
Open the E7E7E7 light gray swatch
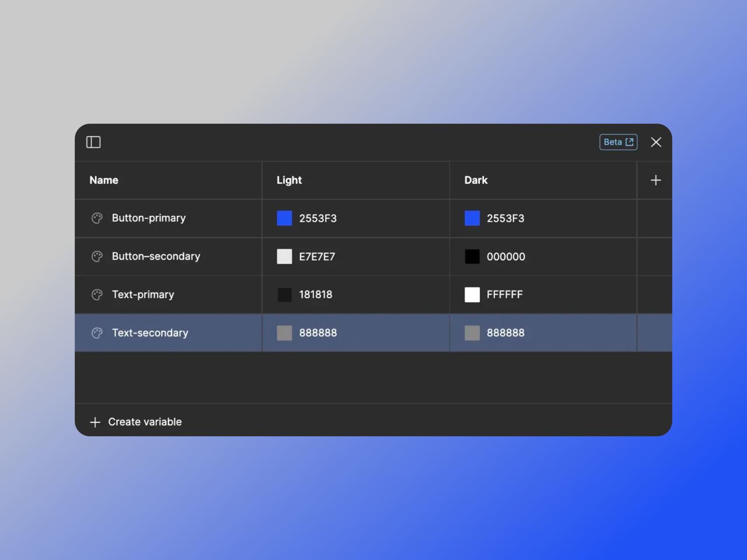coord(284,257)
